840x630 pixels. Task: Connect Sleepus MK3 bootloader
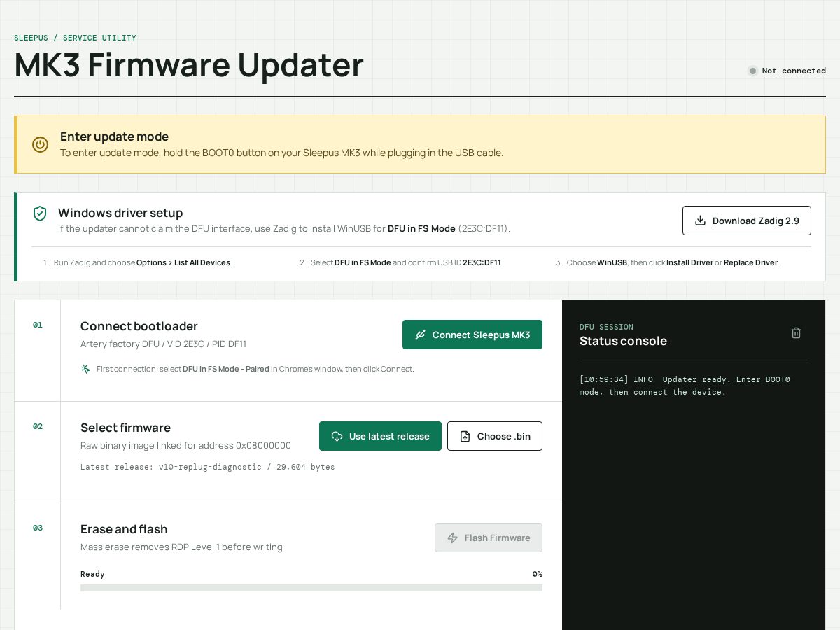(x=472, y=335)
